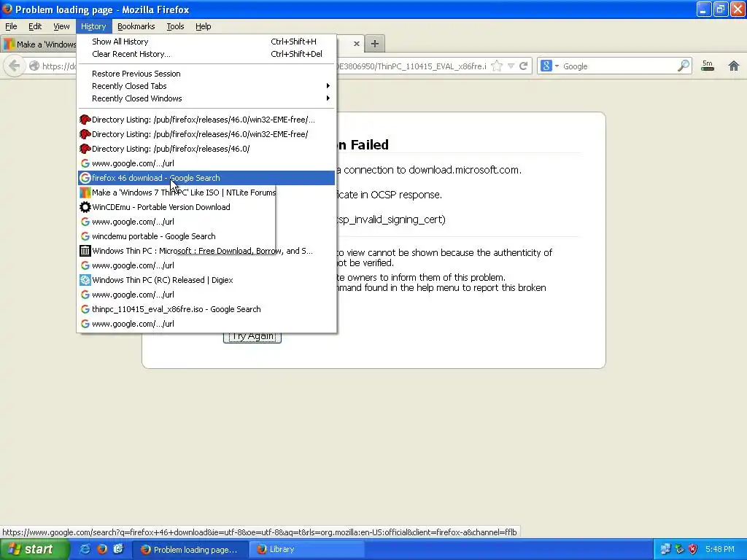The width and height of the screenshot is (747, 560).
Task: Switch to Problem loading page taskbar button
Action: 190,550
